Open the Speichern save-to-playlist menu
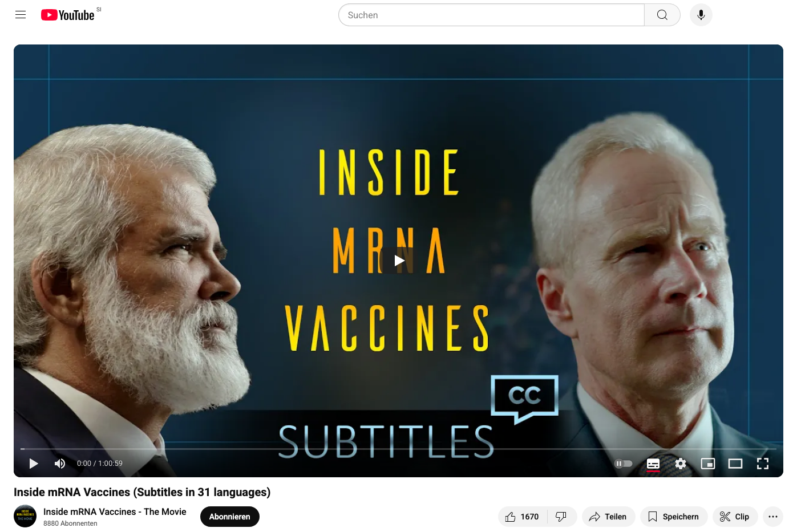This screenshot has width=797, height=532. (674, 517)
